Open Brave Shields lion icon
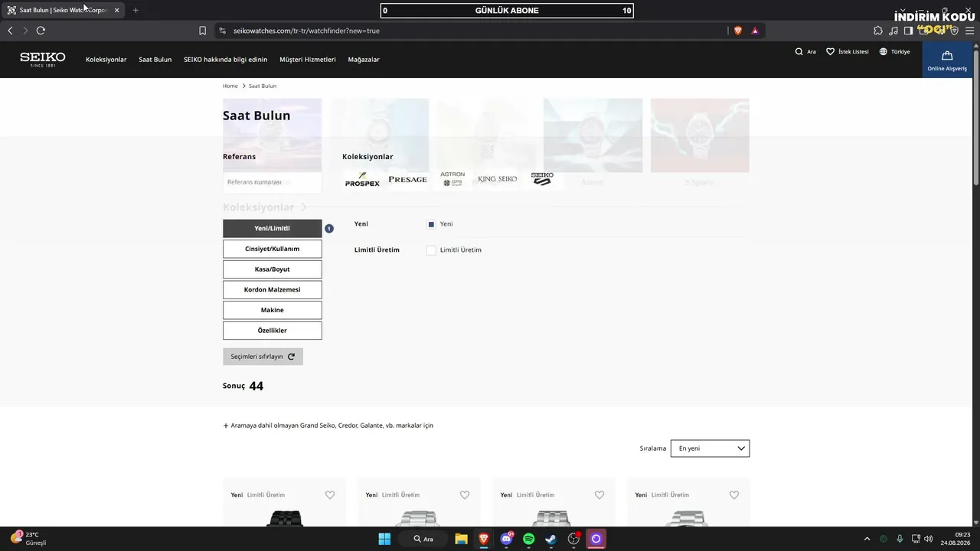The image size is (980, 551). coord(738,31)
